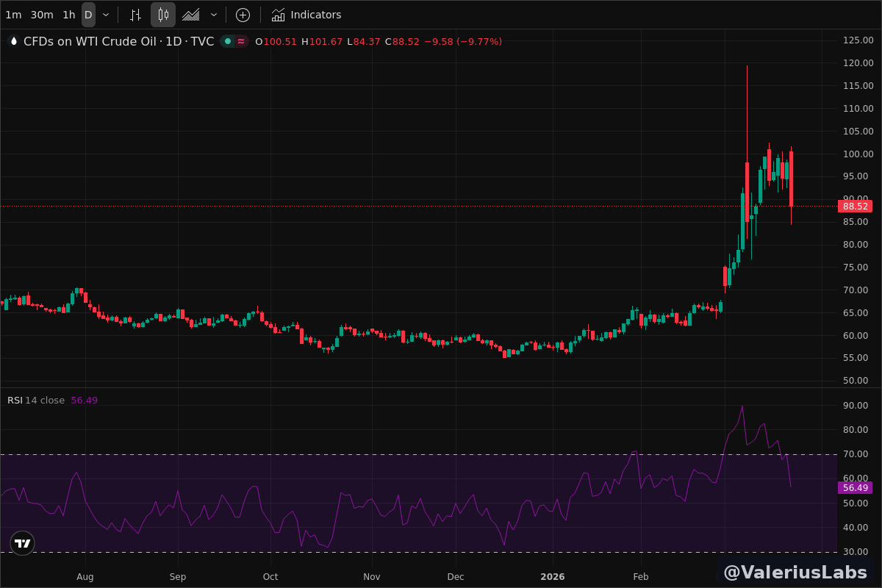This screenshot has width=882, height=588.
Task: Switch to area chart style
Action: [191, 15]
